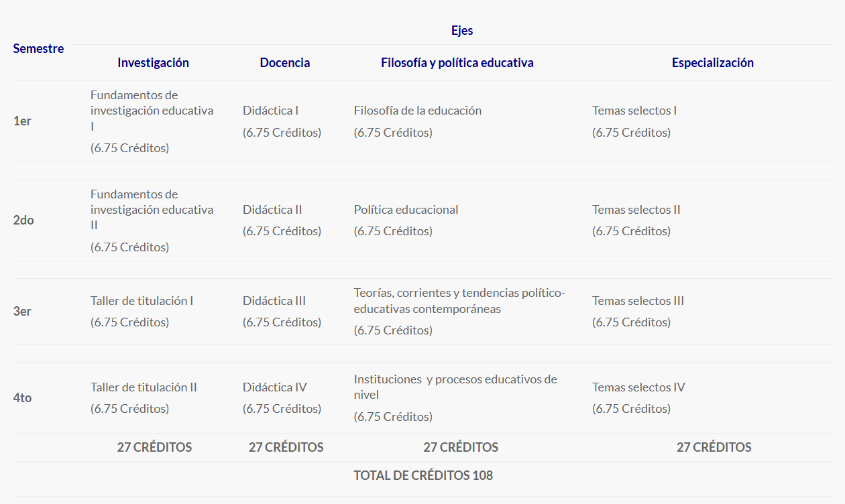Select Taller de titulación II course
The height and width of the screenshot is (504, 845).
[x=144, y=387]
